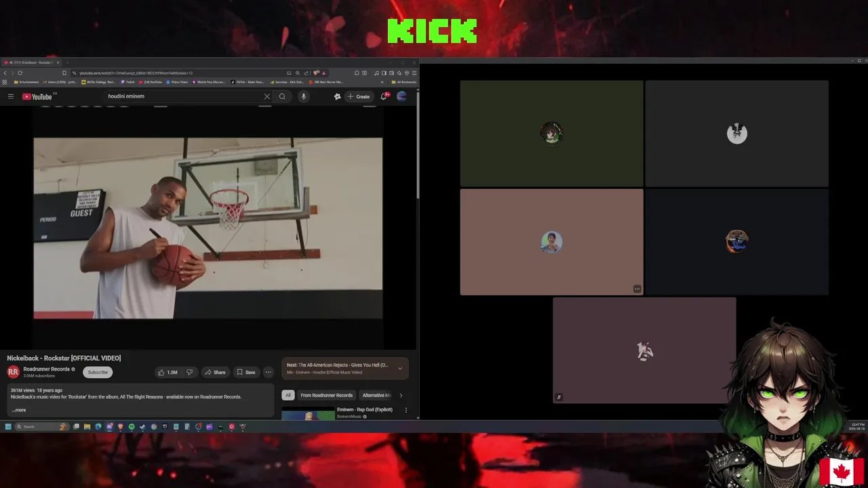Click the zoom magnifier in the address bar
This screenshot has width=868, height=488.
[x=298, y=73]
